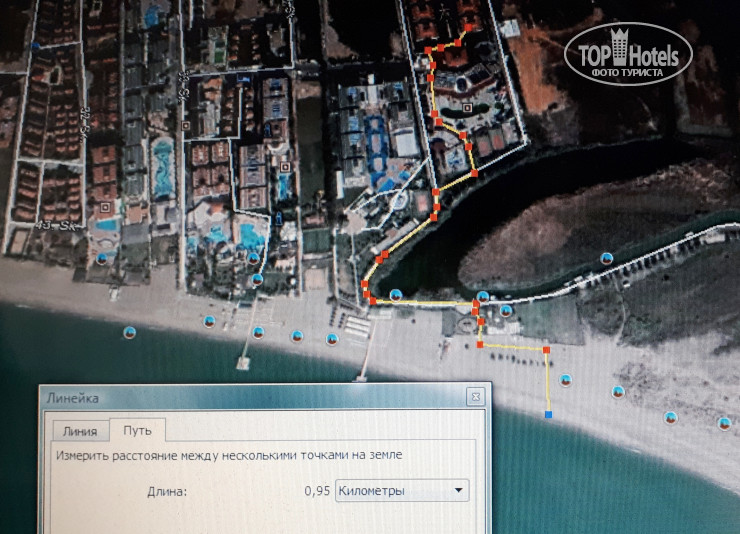Close the Линейка ruler dialog
This screenshot has width=740, height=534.
point(476,397)
